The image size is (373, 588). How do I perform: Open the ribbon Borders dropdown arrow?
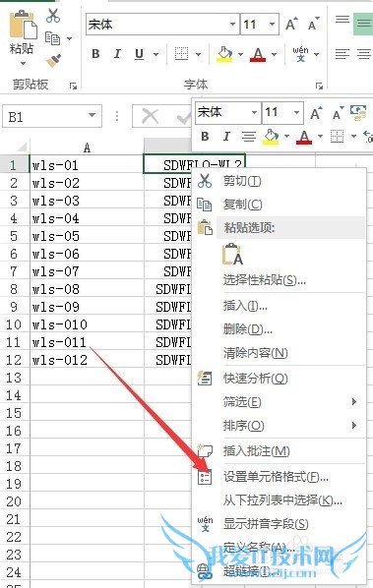coord(198,55)
